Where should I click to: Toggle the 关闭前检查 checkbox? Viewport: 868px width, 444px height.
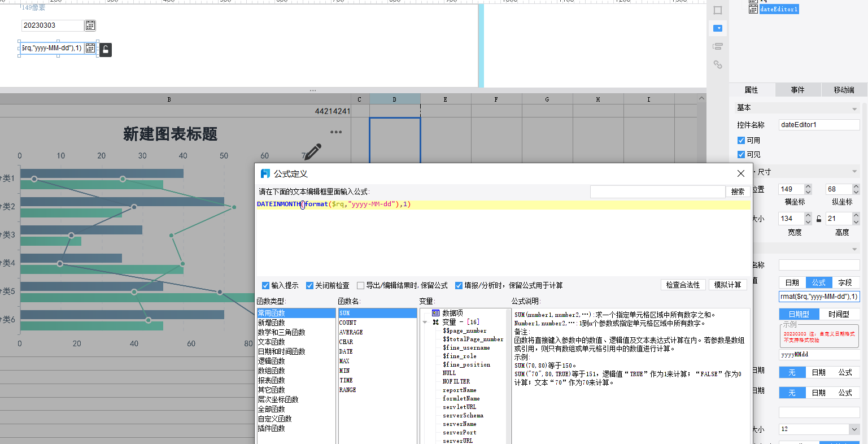(309, 286)
